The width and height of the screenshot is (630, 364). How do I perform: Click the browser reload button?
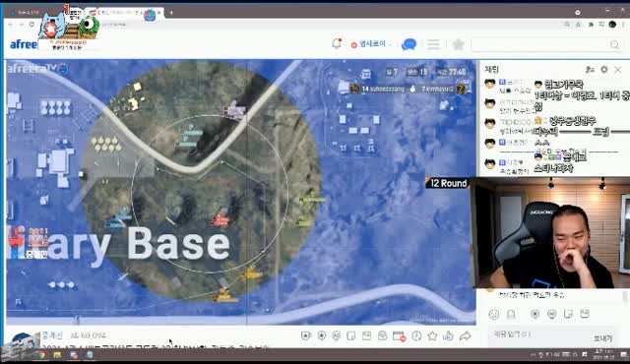point(31,25)
